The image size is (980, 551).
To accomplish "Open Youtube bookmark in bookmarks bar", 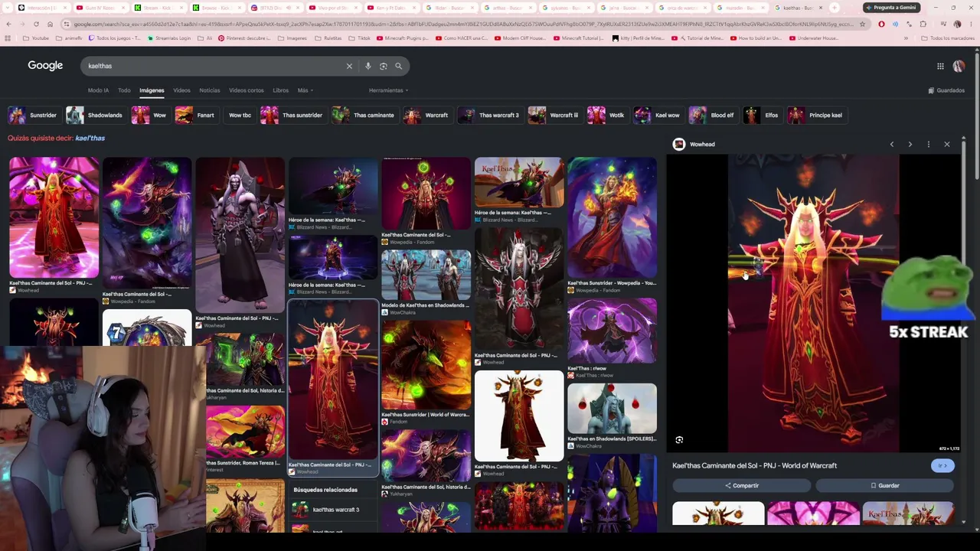I will [x=36, y=38].
